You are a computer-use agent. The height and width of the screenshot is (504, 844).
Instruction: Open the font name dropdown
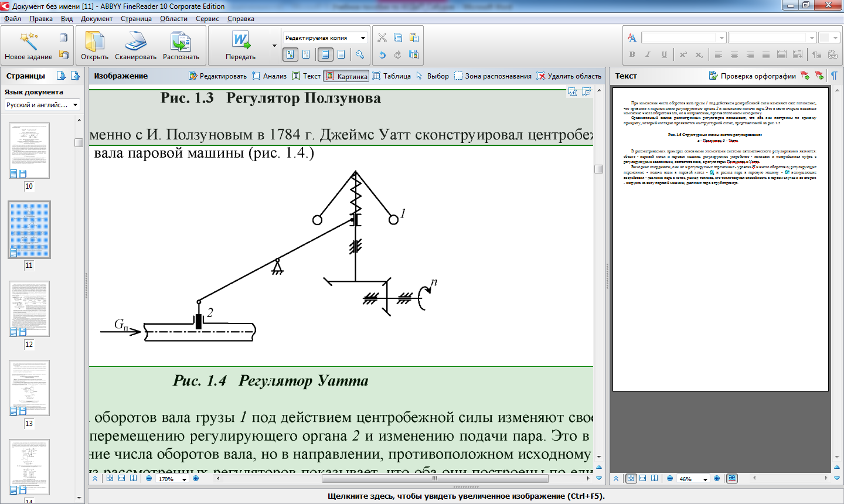coord(683,38)
